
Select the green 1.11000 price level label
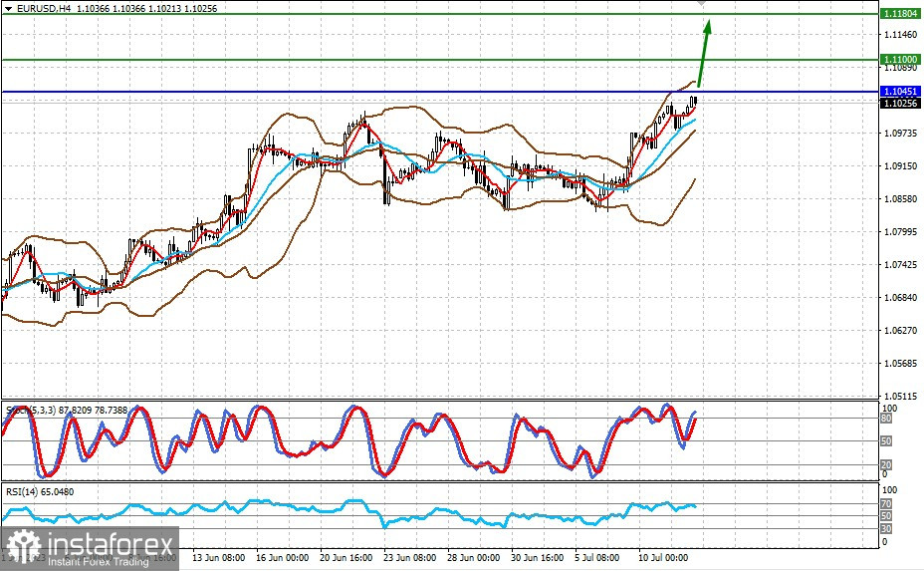(900, 60)
